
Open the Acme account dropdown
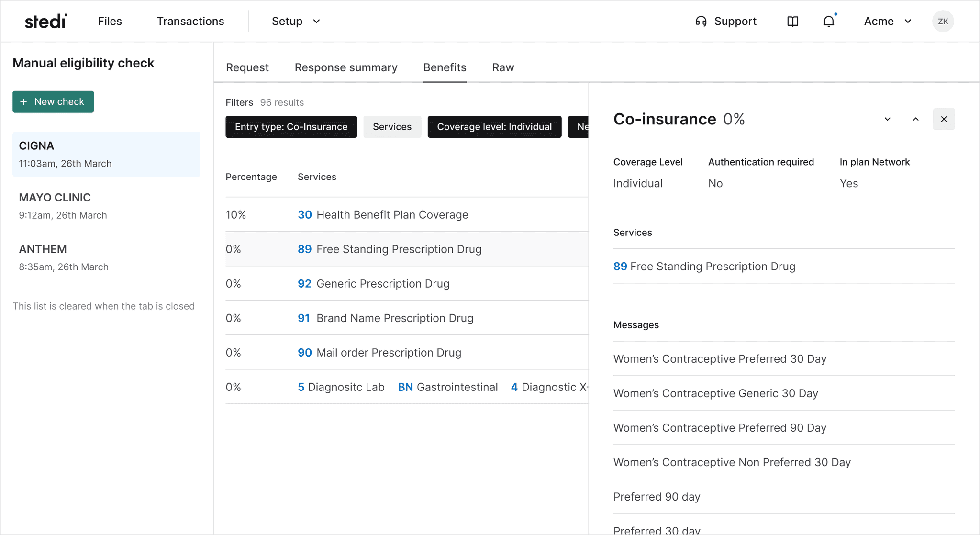pos(887,22)
